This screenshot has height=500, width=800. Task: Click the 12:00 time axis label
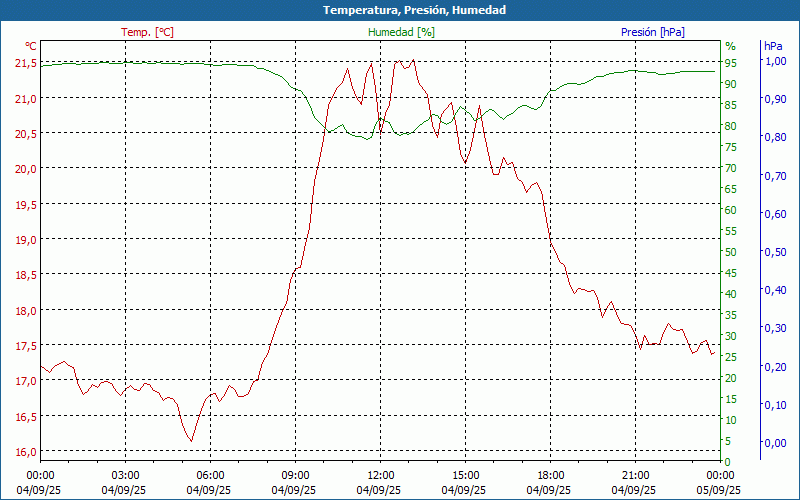coord(380,476)
